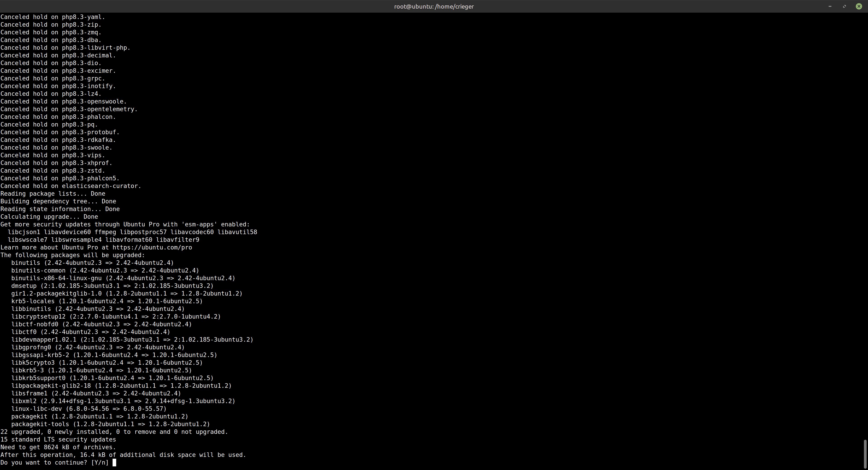The width and height of the screenshot is (868, 470).
Task: Click 'Canceled hold on php8.3-opentelemetry.' line
Action: pyautogui.click(x=69, y=109)
